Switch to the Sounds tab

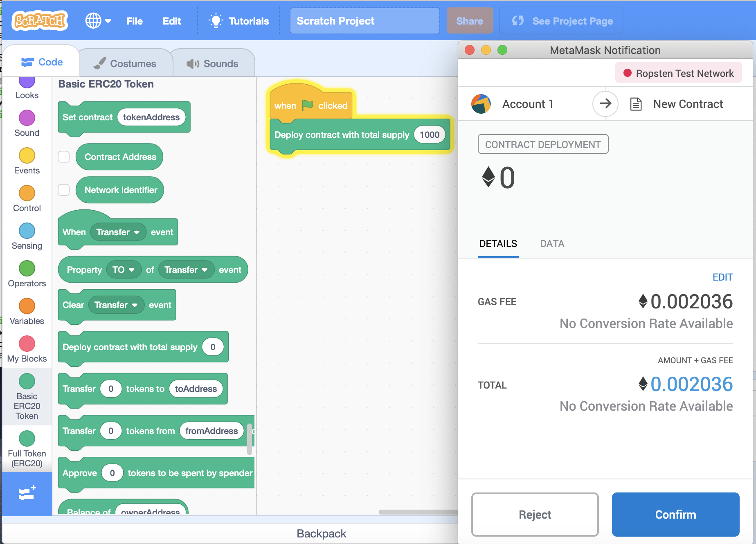pos(213,63)
